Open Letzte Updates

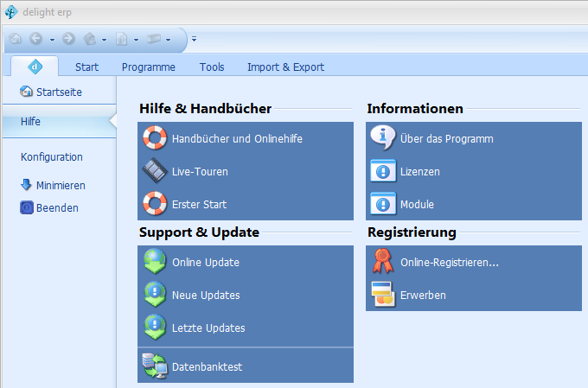(246, 328)
